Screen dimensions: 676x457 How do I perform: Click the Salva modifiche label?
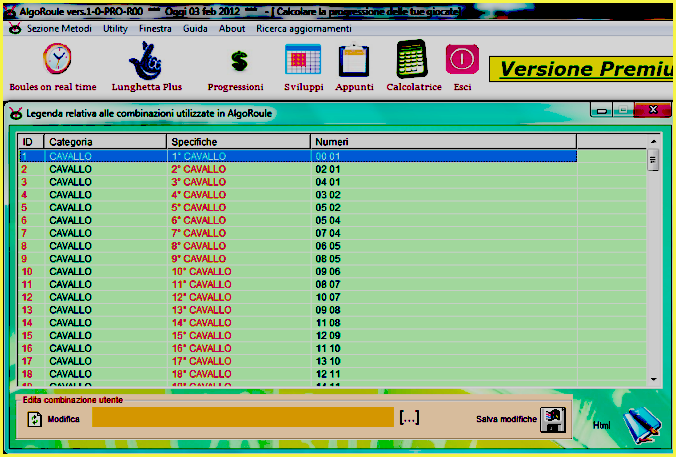[x=506, y=419]
